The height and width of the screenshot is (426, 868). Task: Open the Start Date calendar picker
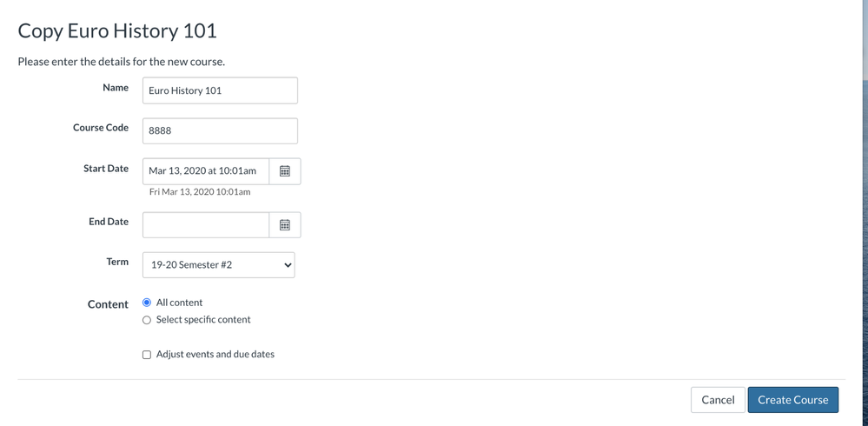(x=285, y=171)
